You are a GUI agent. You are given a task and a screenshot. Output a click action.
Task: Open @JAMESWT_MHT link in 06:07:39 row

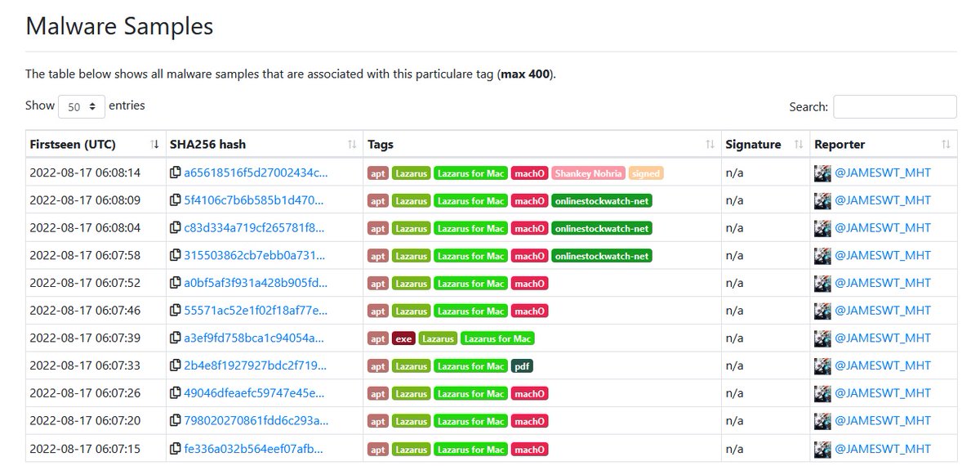[x=882, y=338]
